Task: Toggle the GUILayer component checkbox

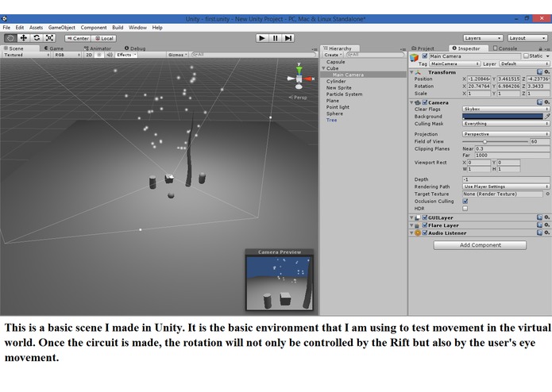Action: [425, 217]
